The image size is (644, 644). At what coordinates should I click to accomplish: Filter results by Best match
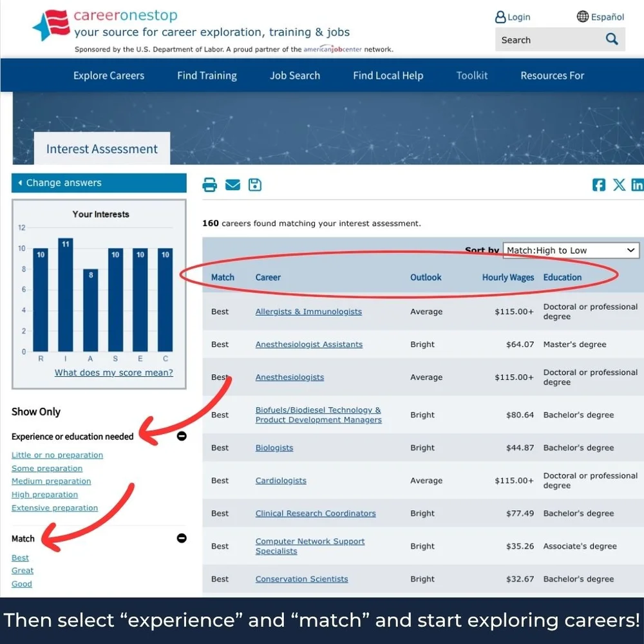click(x=19, y=558)
